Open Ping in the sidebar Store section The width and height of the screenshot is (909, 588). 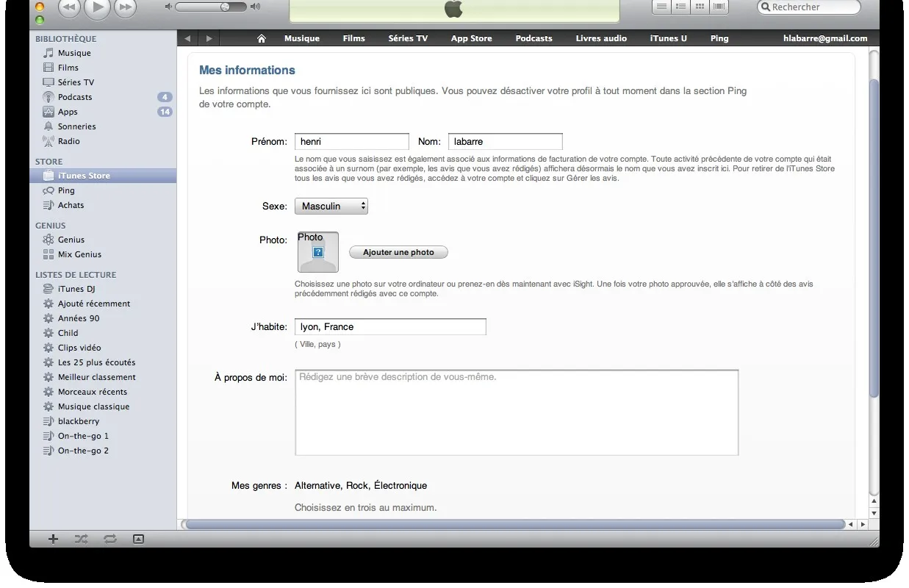click(66, 190)
